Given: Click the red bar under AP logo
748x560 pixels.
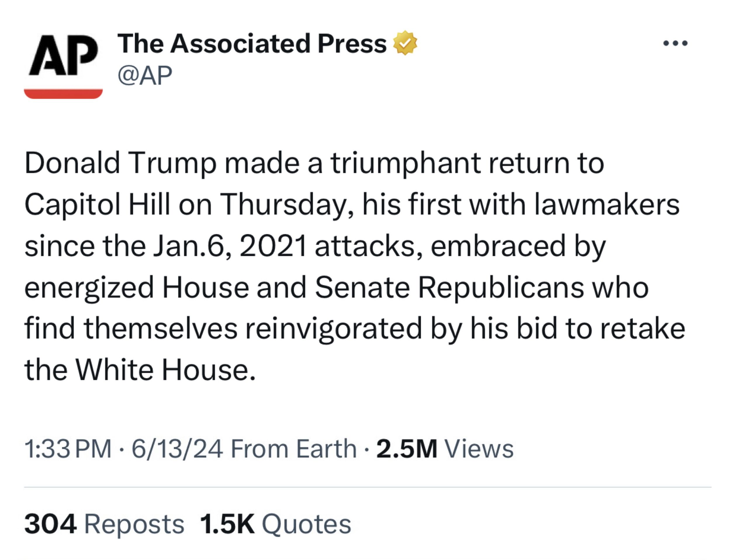Looking at the screenshot, I should pos(63,94).
